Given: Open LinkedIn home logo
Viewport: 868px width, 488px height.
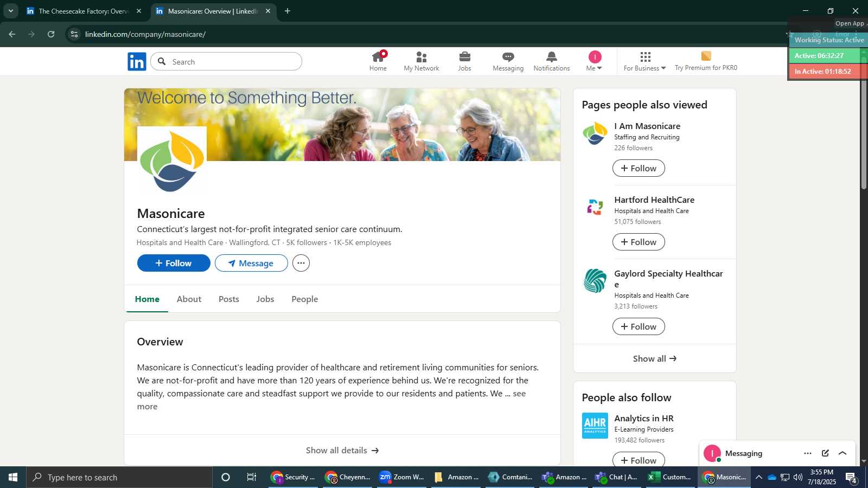Looking at the screenshot, I should point(137,62).
